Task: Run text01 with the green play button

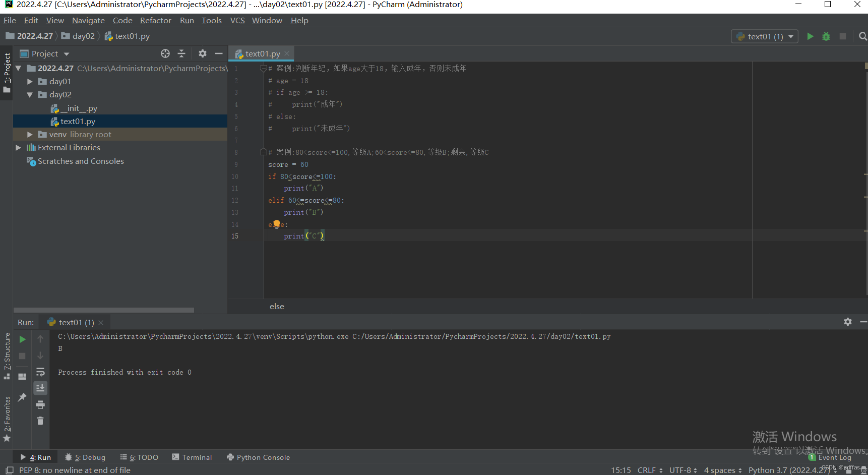Action: point(810,36)
